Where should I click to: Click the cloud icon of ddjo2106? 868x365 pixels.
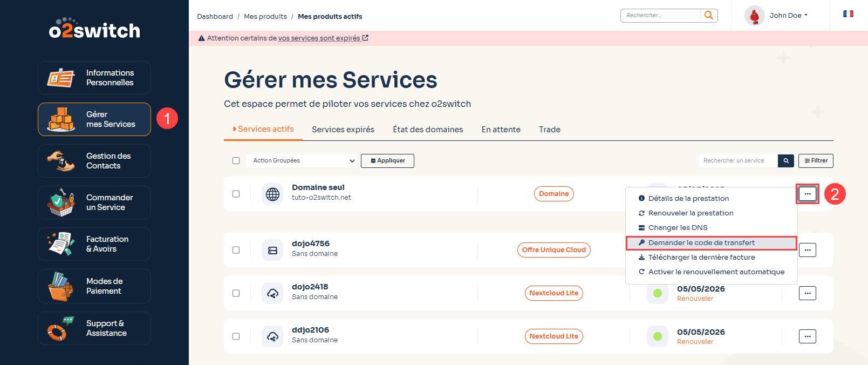[x=272, y=336]
